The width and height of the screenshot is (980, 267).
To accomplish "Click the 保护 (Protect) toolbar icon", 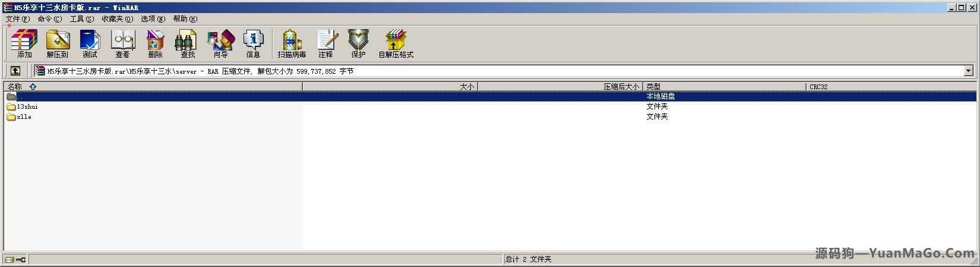I will click(x=358, y=43).
